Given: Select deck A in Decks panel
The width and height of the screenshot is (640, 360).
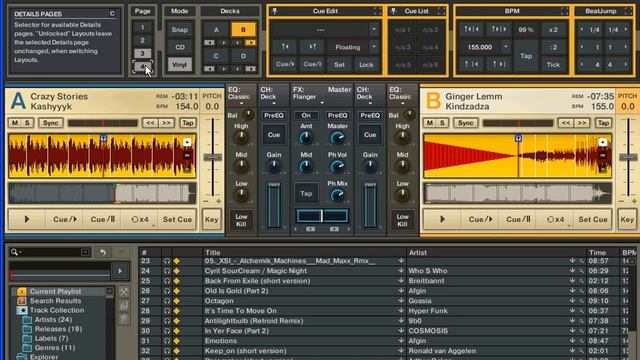Looking at the screenshot, I should point(216,30).
